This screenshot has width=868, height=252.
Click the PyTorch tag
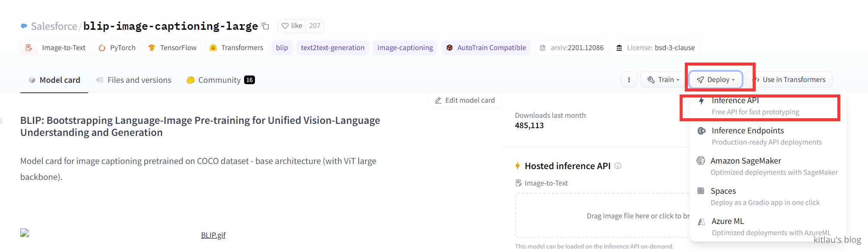[117, 47]
